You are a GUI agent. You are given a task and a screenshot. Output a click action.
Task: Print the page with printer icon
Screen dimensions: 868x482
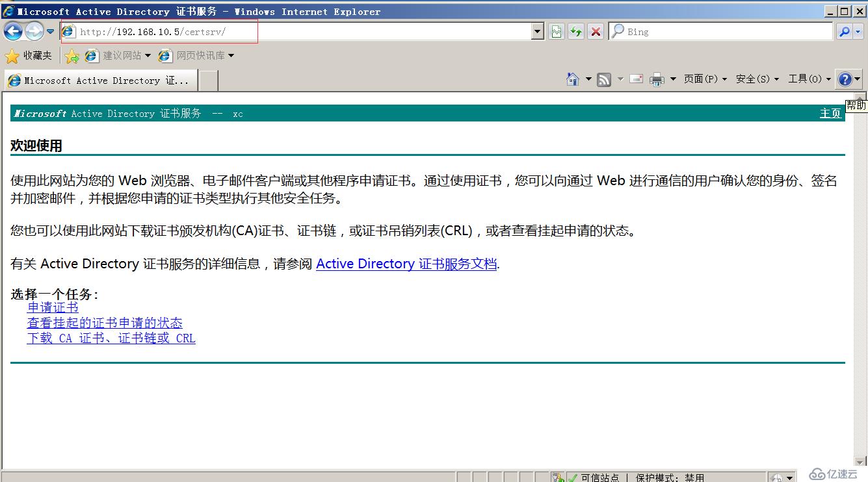pos(657,79)
